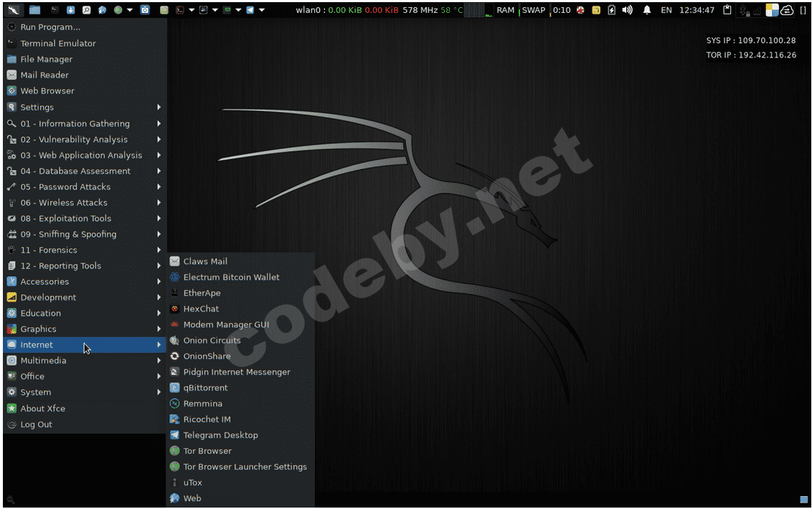Click About Xfce
Image resolution: width=812 pixels, height=509 pixels.
[x=85, y=408]
